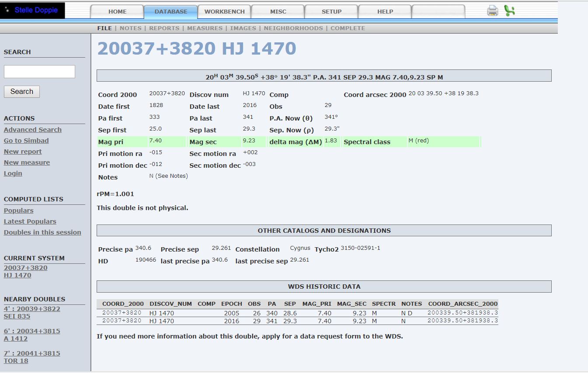Follow the Go to Simbad link
Screen dimensions: 588x373
tap(26, 141)
